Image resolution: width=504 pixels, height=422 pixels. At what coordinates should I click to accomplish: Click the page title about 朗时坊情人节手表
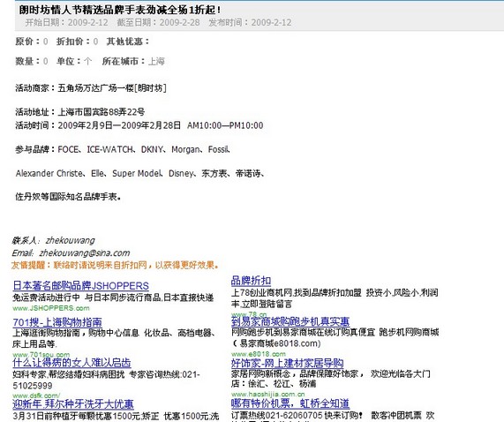pos(120,10)
